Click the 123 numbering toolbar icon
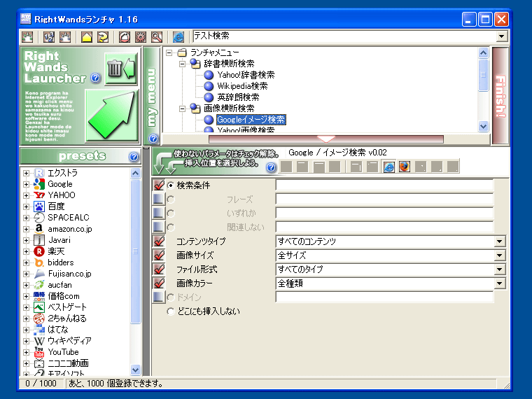Viewport: 532px width, 399px height. tap(49, 37)
